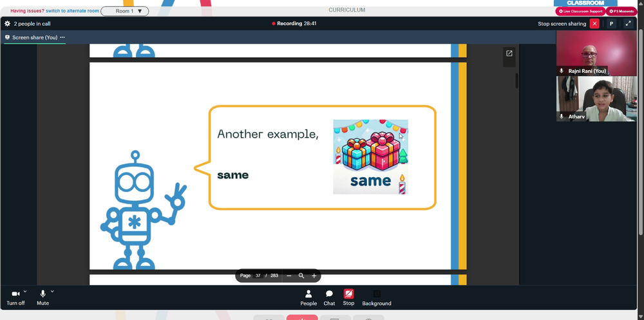The width and height of the screenshot is (644, 320).
Task: Click Rajni Rani microphone status icon
Action: (562, 71)
